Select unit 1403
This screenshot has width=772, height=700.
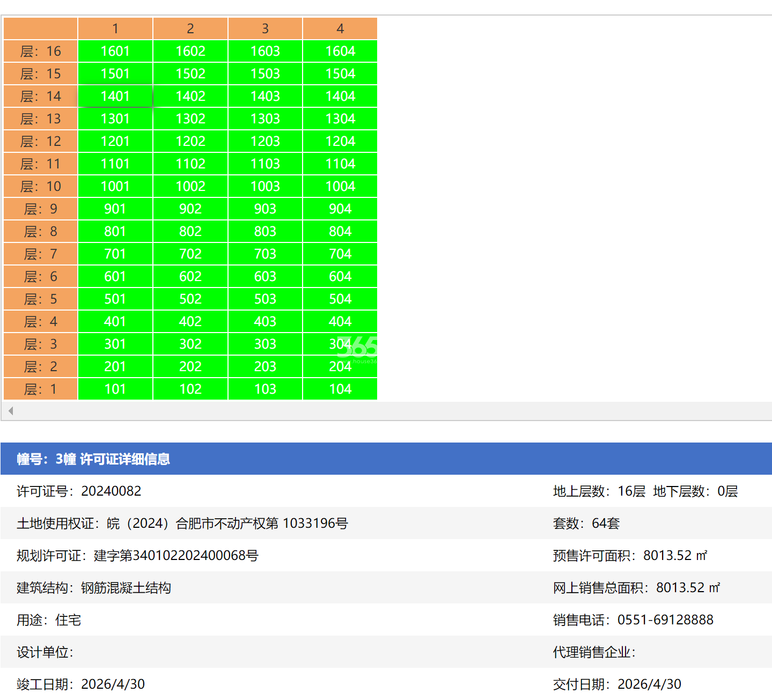tap(266, 96)
